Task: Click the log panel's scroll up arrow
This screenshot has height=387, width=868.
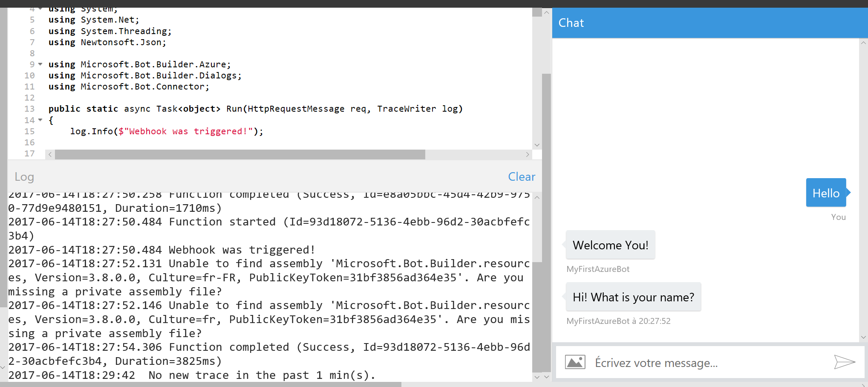Action: click(x=537, y=197)
